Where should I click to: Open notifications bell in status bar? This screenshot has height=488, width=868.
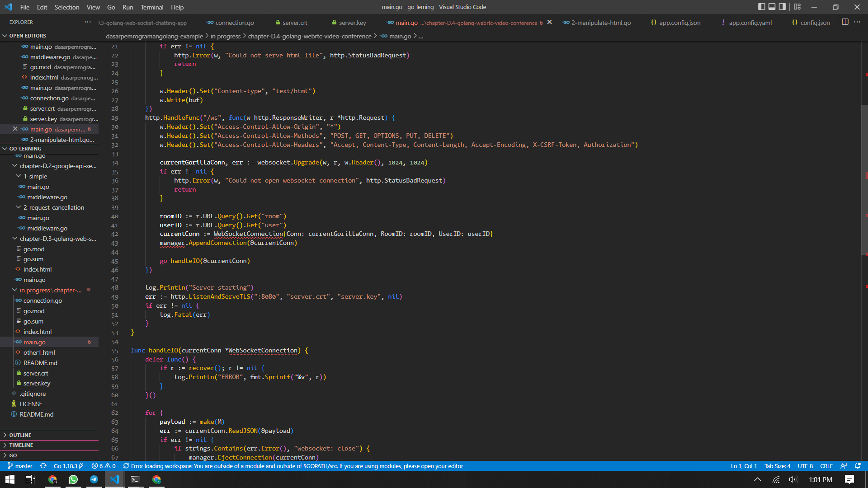tap(858, 466)
